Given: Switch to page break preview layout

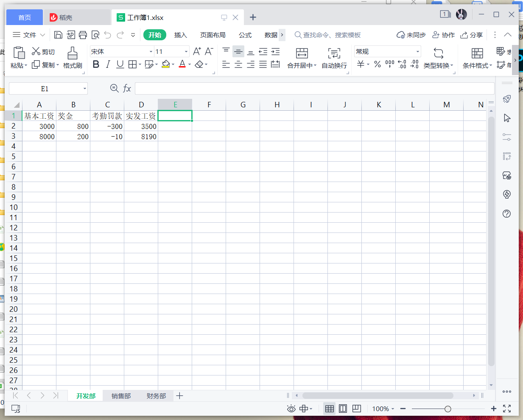Looking at the screenshot, I should click(x=356, y=408).
